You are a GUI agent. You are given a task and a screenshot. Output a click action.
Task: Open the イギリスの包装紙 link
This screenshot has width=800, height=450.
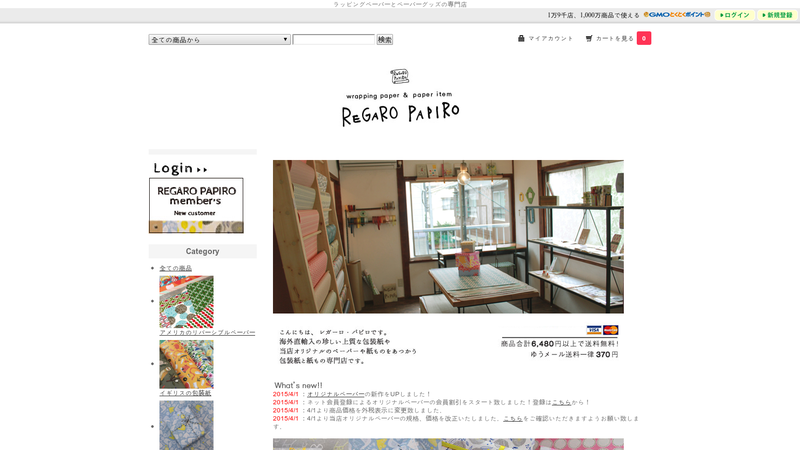[185, 393]
